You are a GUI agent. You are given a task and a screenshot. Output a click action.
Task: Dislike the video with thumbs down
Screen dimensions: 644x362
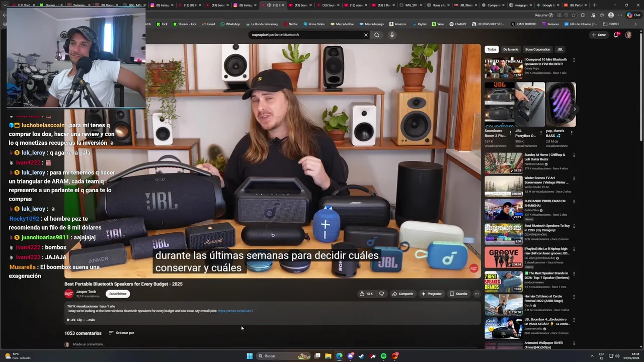click(x=381, y=294)
